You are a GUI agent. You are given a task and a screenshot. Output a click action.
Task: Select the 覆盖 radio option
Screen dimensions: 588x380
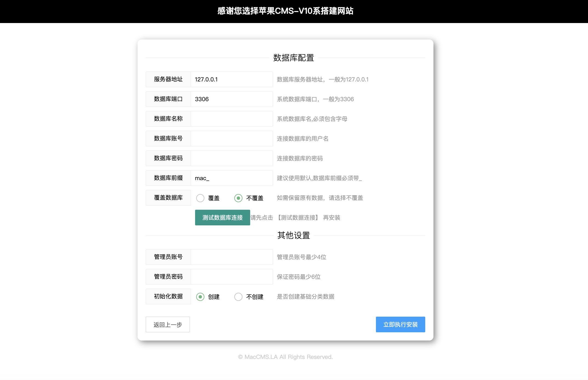click(200, 198)
